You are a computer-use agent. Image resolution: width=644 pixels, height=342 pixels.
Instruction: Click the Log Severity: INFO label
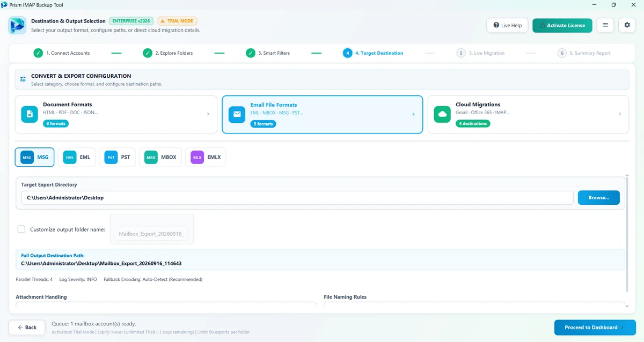(x=78, y=279)
